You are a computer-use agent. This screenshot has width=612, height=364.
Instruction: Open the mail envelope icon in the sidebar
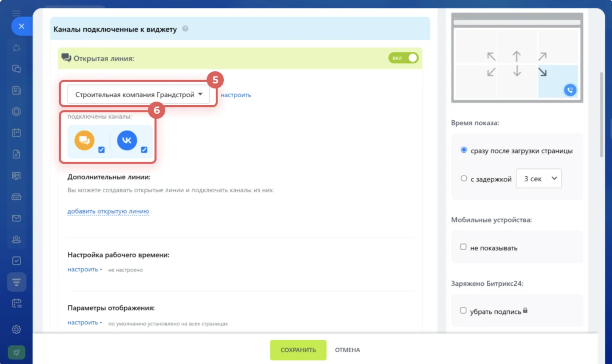[x=16, y=218]
